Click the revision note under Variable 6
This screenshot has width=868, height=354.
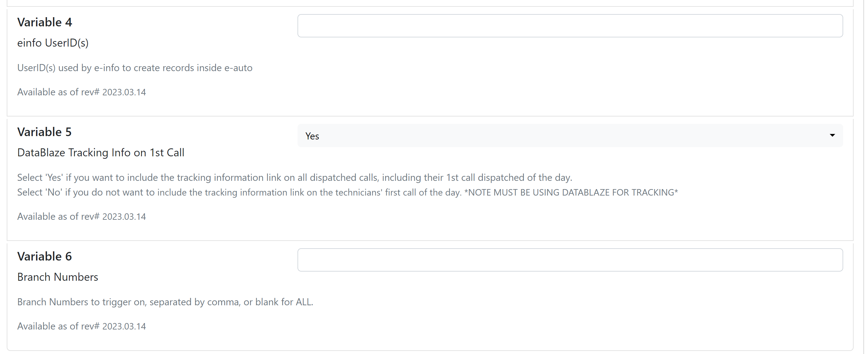click(x=81, y=326)
